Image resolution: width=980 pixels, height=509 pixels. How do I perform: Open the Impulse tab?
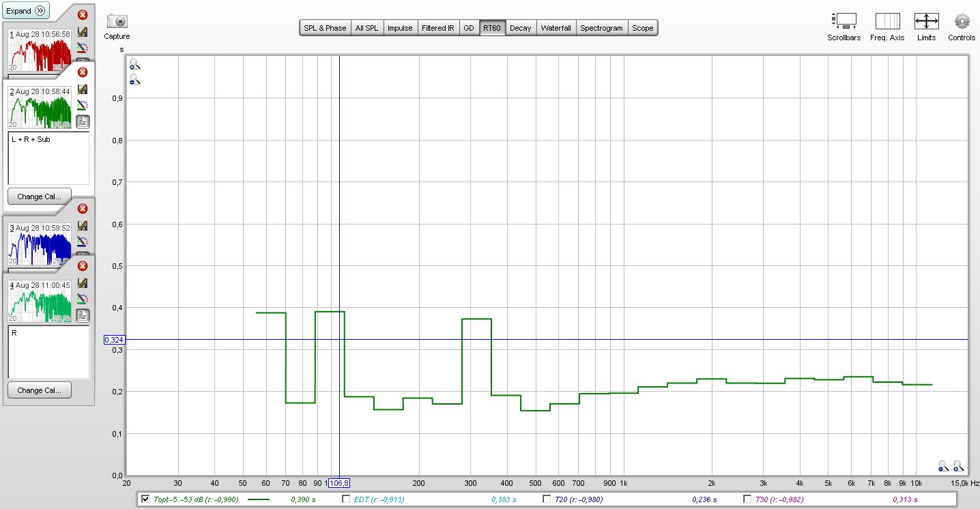click(x=400, y=28)
